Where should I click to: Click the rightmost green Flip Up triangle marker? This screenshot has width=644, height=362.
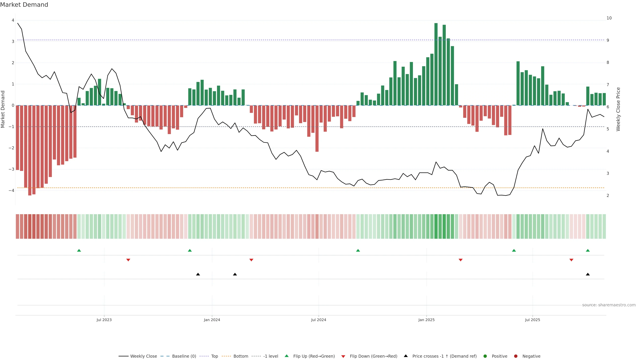588,250
